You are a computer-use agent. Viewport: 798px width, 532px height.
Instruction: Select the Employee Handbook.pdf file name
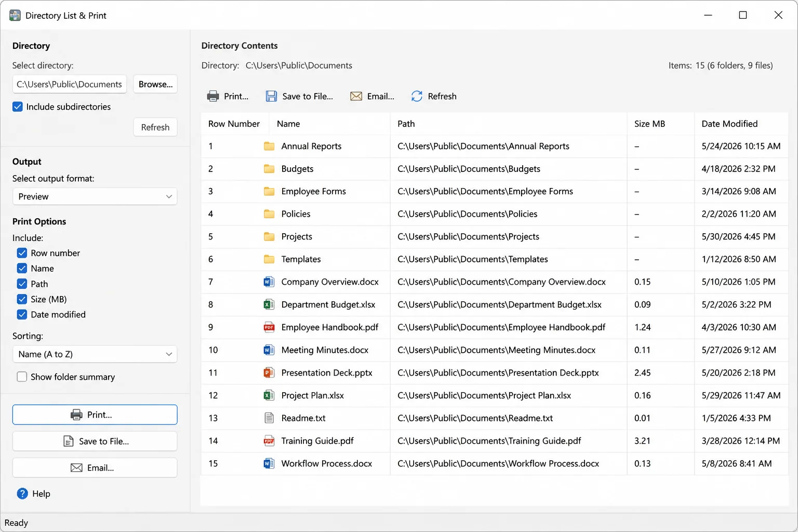coord(330,327)
